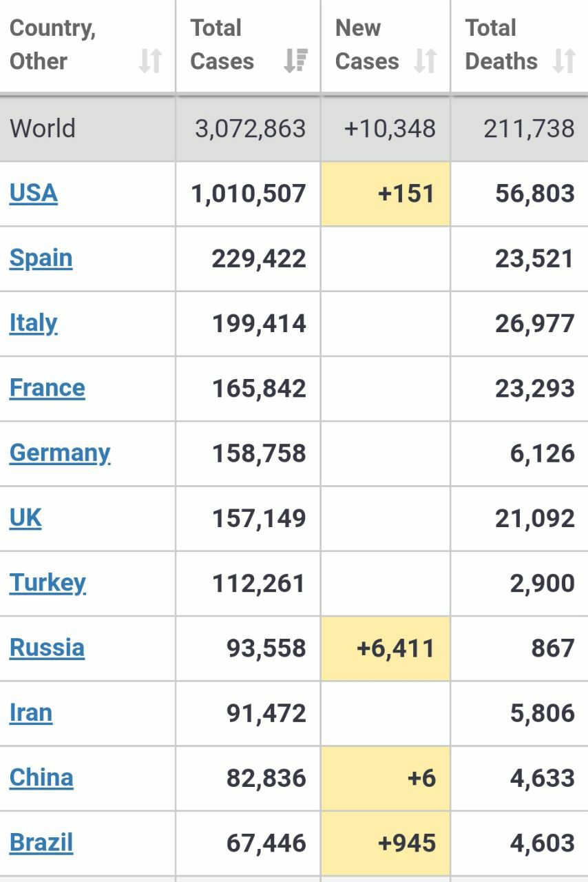Sort by the Country, Other column icon
588x882 pixels.
point(150,61)
